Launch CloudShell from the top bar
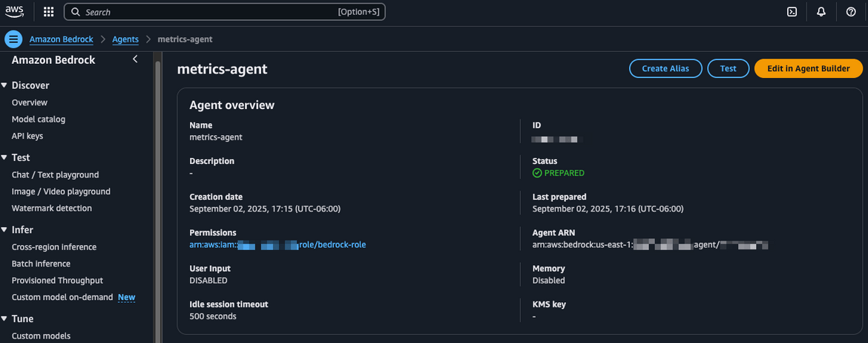The width and height of the screenshot is (868, 343). coord(792,12)
